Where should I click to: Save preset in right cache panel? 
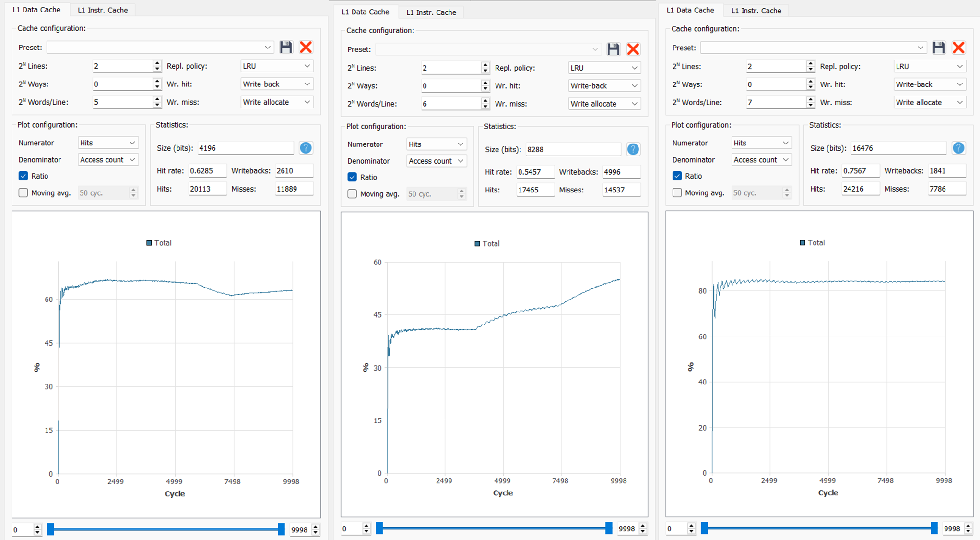938,48
